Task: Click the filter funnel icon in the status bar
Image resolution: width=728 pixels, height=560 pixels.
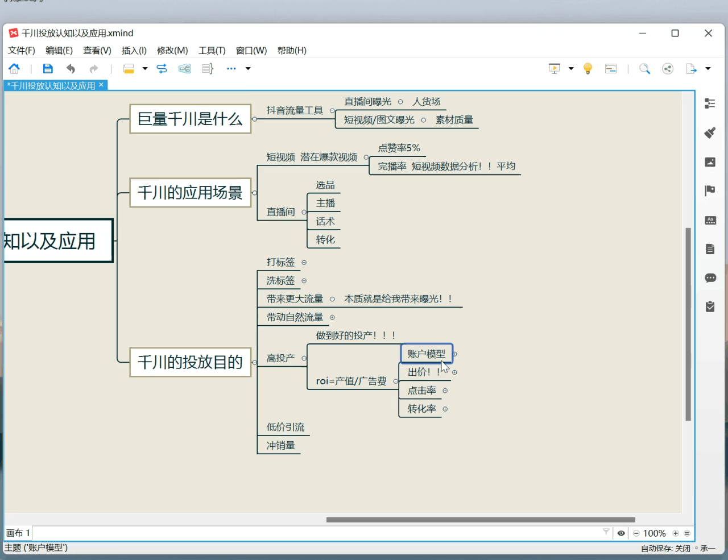Action: [x=606, y=532]
